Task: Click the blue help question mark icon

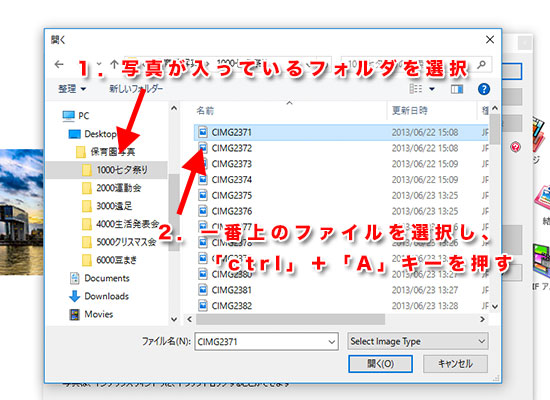Action: pyautogui.click(x=484, y=89)
